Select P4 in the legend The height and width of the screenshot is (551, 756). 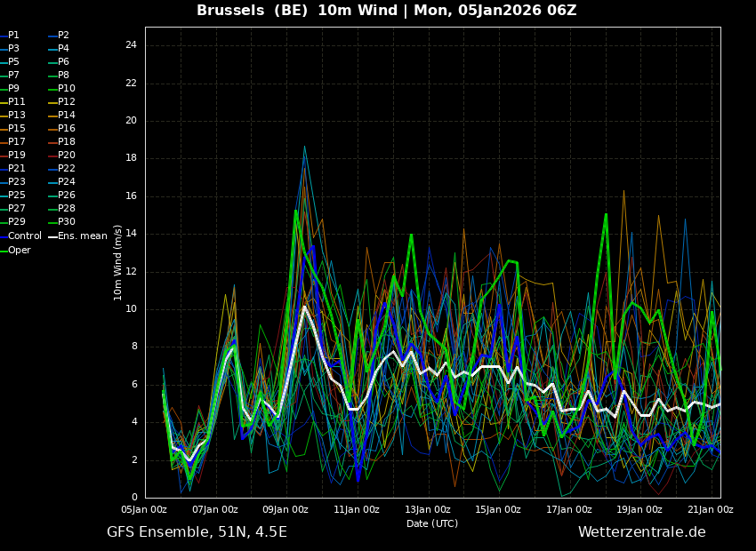pyautogui.click(x=59, y=49)
